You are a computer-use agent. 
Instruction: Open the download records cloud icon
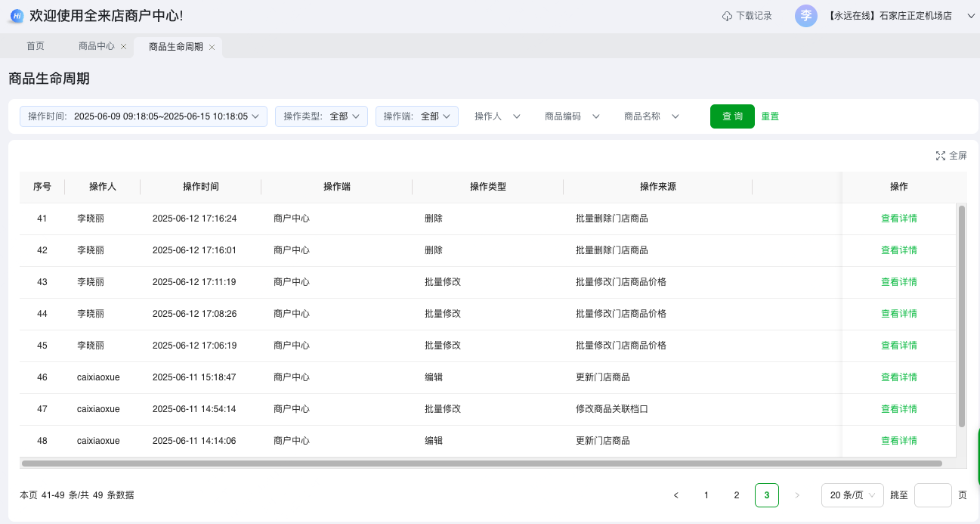[x=727, y=16]
